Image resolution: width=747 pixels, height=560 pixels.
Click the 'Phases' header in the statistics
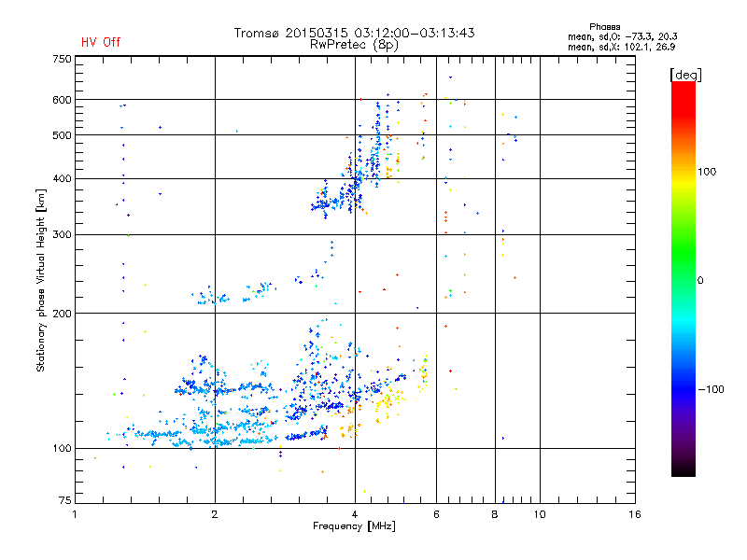point(604,27)
